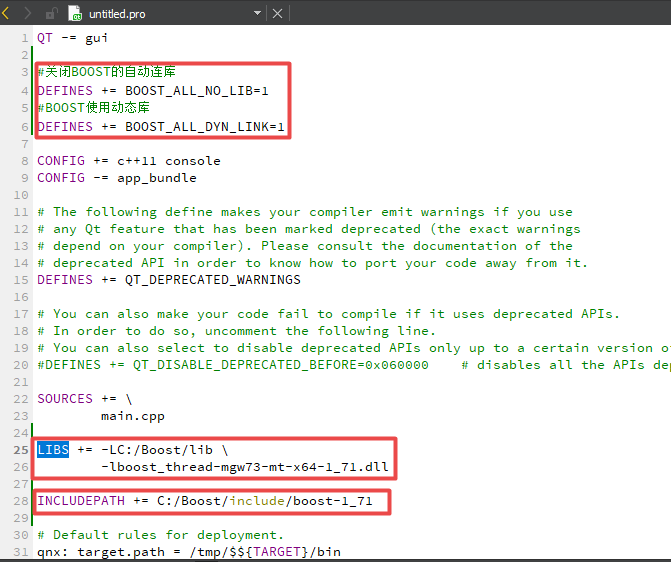Click BOOST_ALL_NO_LIB=1 on line 4

(x=197, y=91)
